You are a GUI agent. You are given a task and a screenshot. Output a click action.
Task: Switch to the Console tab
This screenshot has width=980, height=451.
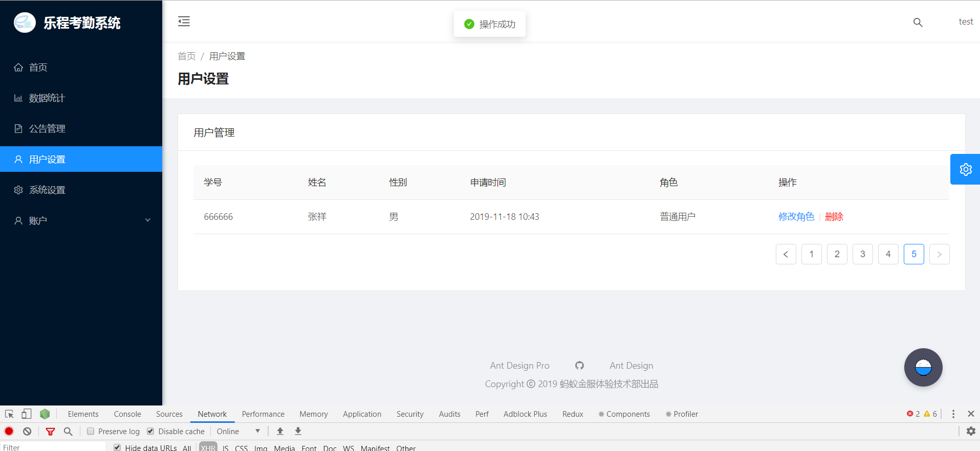coord(127,414)
